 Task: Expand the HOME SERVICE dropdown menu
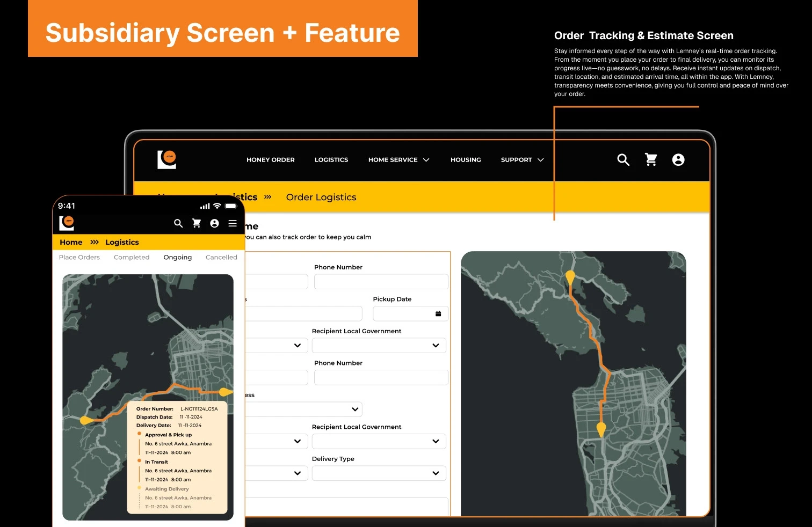coord(398,160)
